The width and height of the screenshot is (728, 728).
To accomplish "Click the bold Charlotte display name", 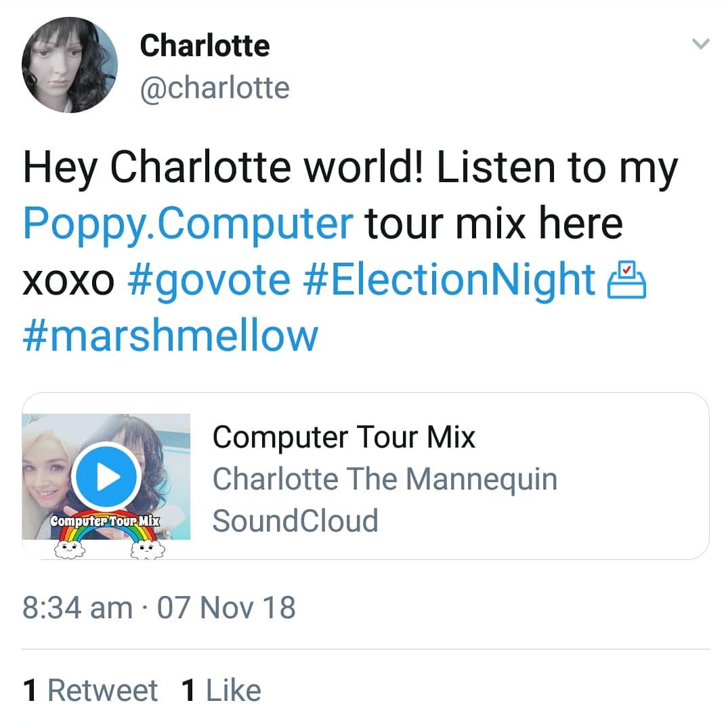I will pos(205,45).
